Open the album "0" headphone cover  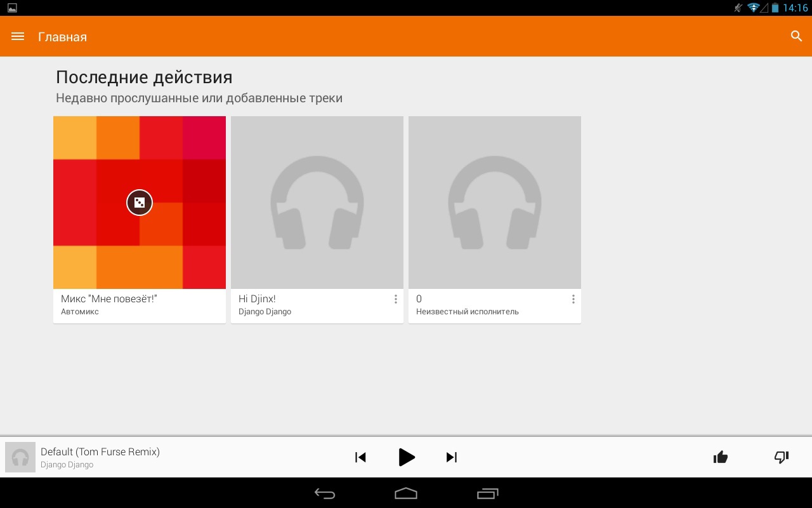(x=495, y=203)
